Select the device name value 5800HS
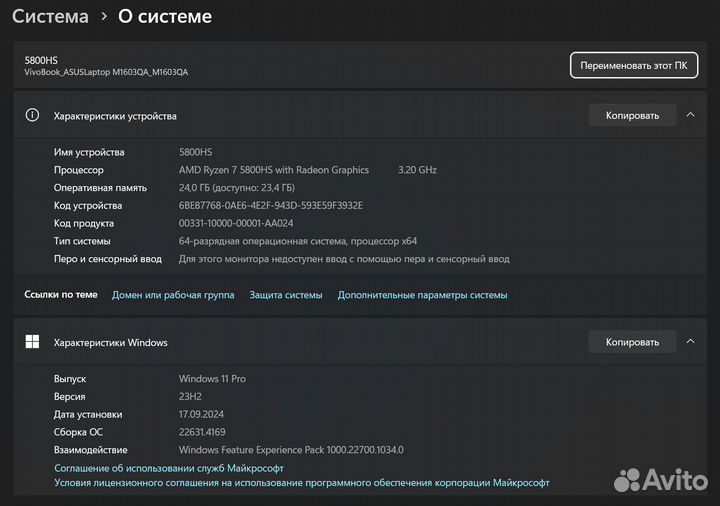Viewport: 720px width, 506px height. (196, 152)
